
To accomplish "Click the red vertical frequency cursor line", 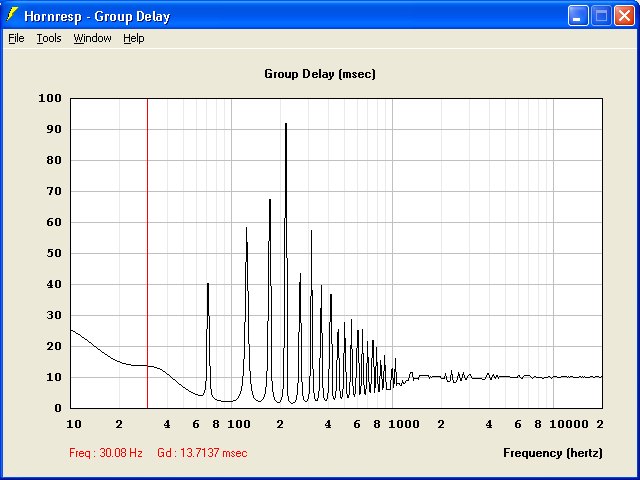I will pyautogui.click(x=147, y=253).
